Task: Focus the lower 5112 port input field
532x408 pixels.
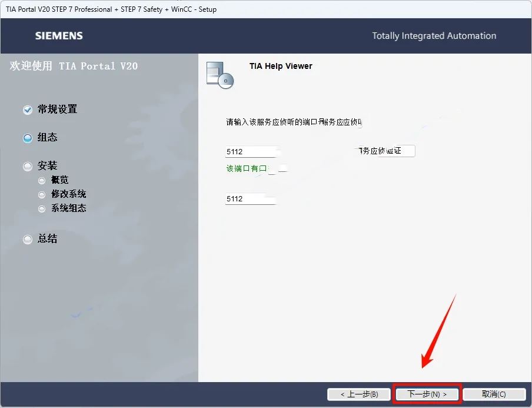Action: [x=251, y=199]
